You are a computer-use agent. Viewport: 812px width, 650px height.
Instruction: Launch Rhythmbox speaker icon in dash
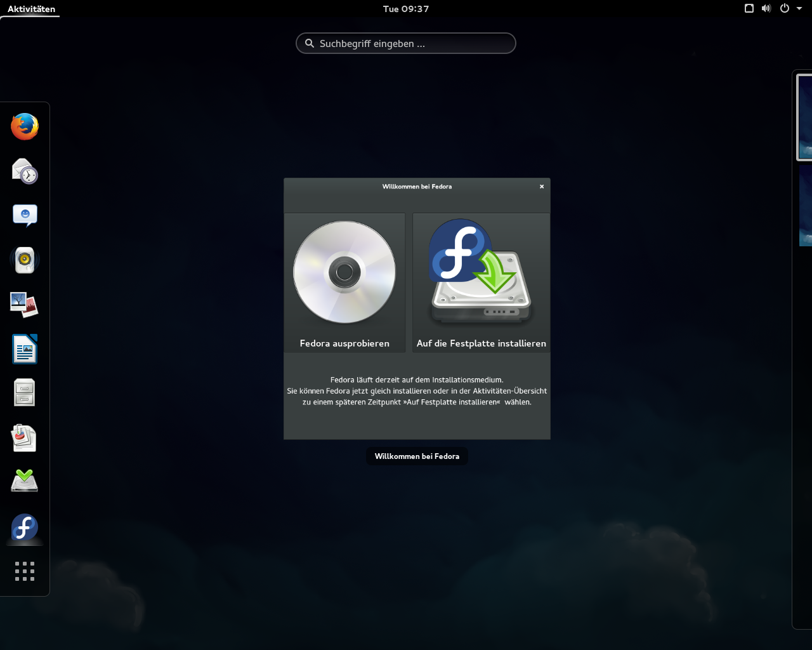point(25,260)
